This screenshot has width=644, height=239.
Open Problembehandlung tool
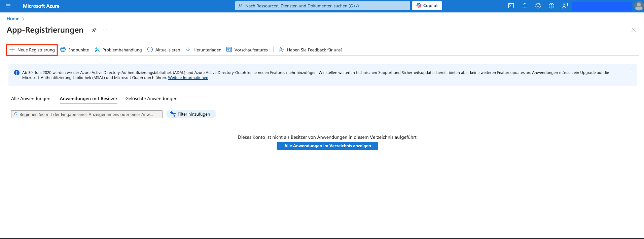(x=118, y=50)
